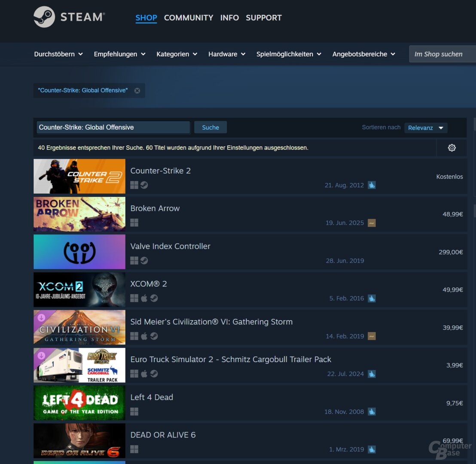Switch to the COMMUNITY tab

(188, 18)
